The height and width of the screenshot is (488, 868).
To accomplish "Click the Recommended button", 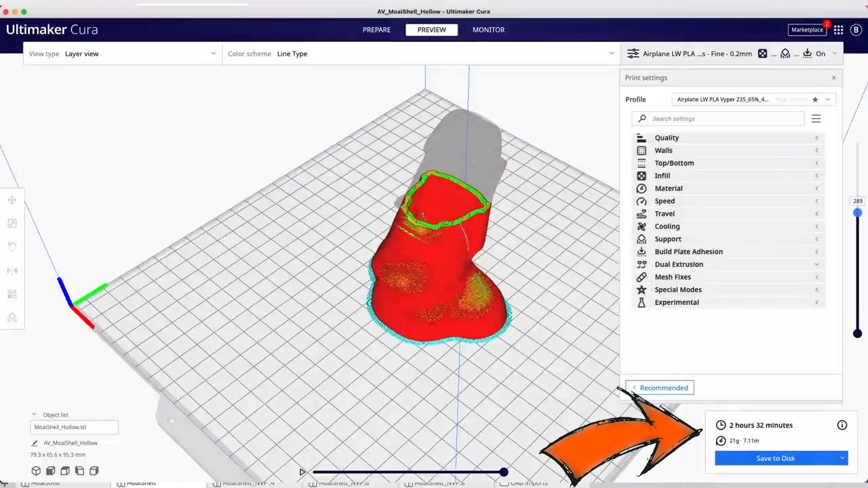I will (660, 388).
